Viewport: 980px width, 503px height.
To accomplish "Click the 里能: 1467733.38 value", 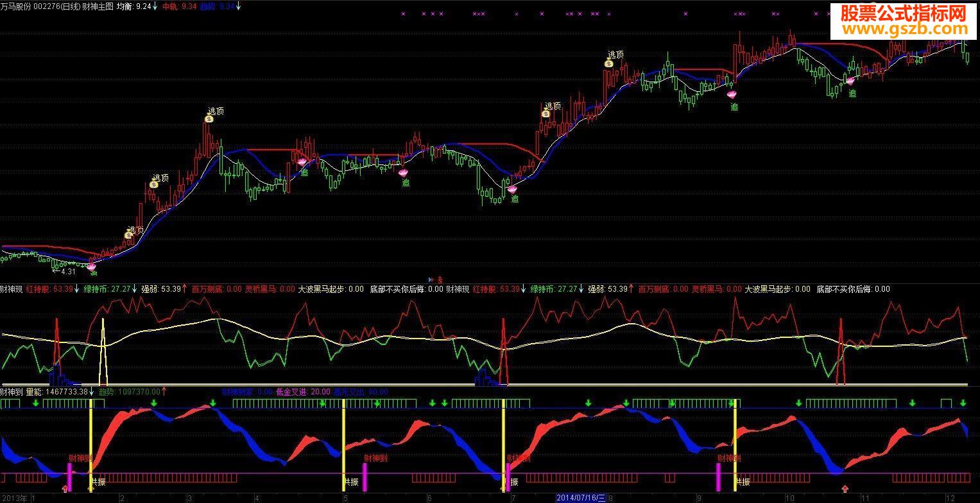I will tap(56, 391).
